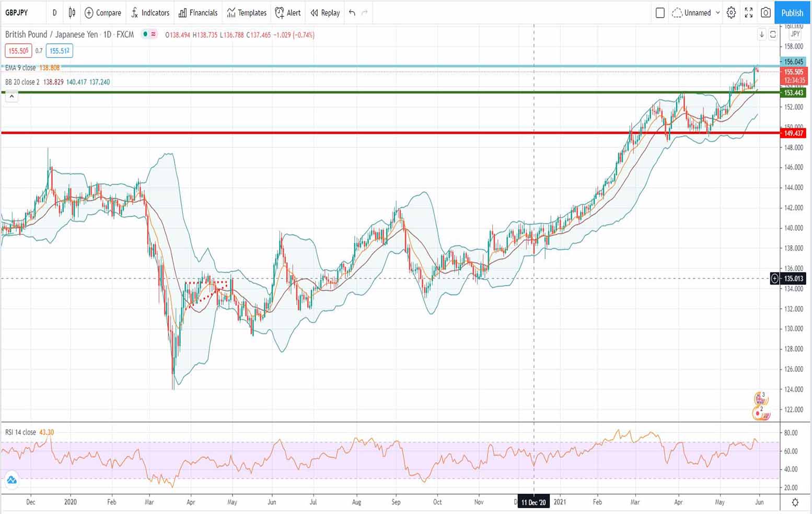Click the 155.50 sell price button
812x514 pixels.
pos(18,51)
